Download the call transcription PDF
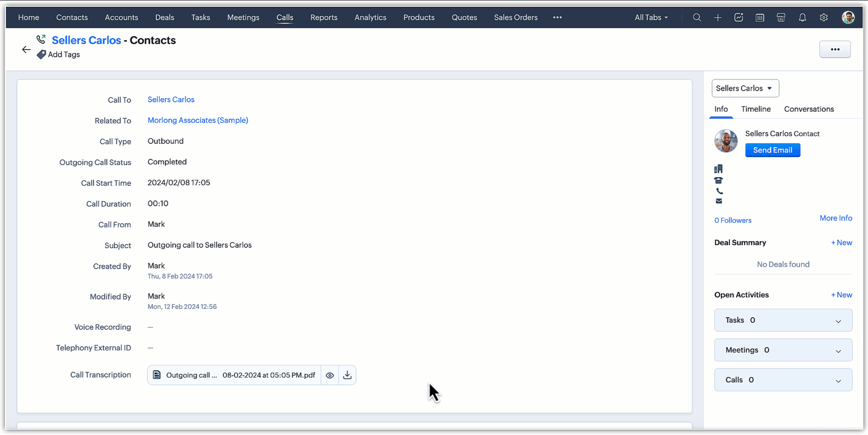The height and width of the screenshot is (435, 868). pyautogui.click(x=347, y=375)
